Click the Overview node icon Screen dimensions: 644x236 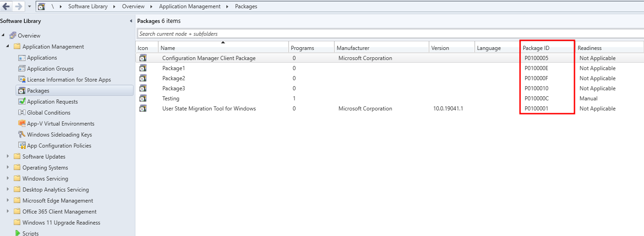[x=13, y=35]
